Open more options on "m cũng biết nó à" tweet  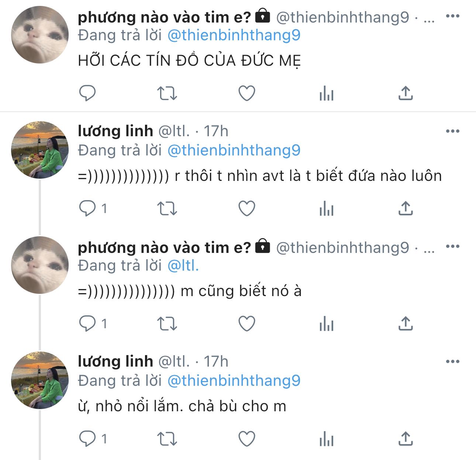point(452,247)
